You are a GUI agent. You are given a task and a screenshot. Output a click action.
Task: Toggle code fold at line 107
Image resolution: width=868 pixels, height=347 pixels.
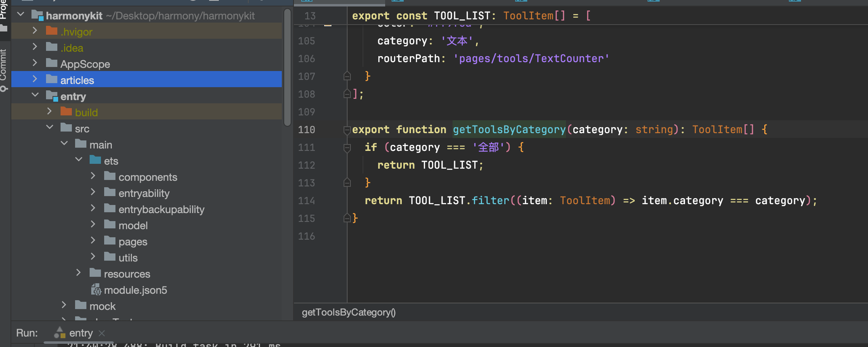click(x=347, y=76)
